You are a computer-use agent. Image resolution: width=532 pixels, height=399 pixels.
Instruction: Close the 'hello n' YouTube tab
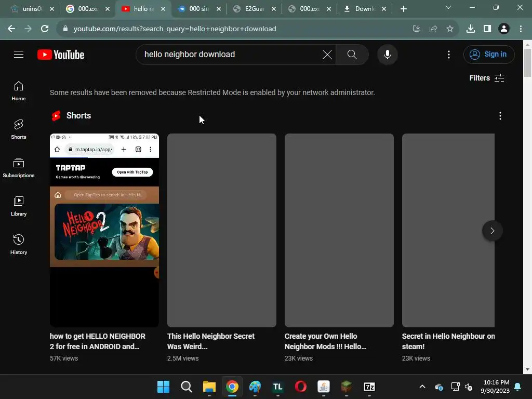click(x=163, y=9)
